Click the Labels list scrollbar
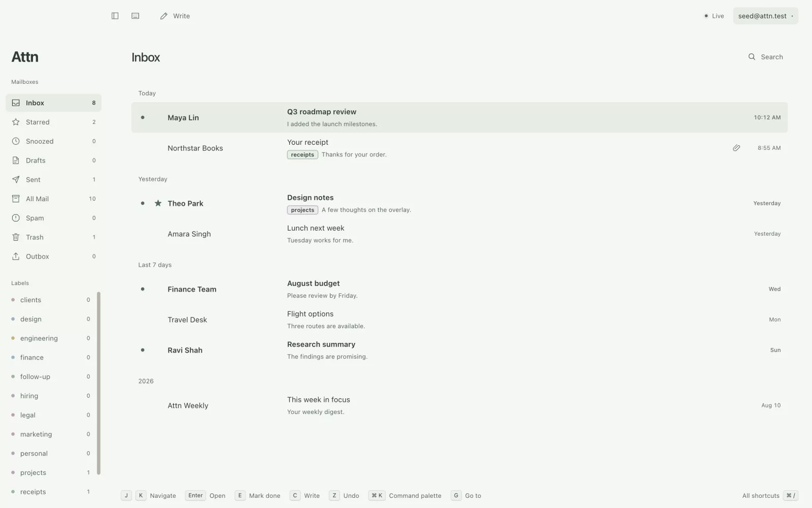This screenshot has width=812, height=508. (x=98, y=383)
